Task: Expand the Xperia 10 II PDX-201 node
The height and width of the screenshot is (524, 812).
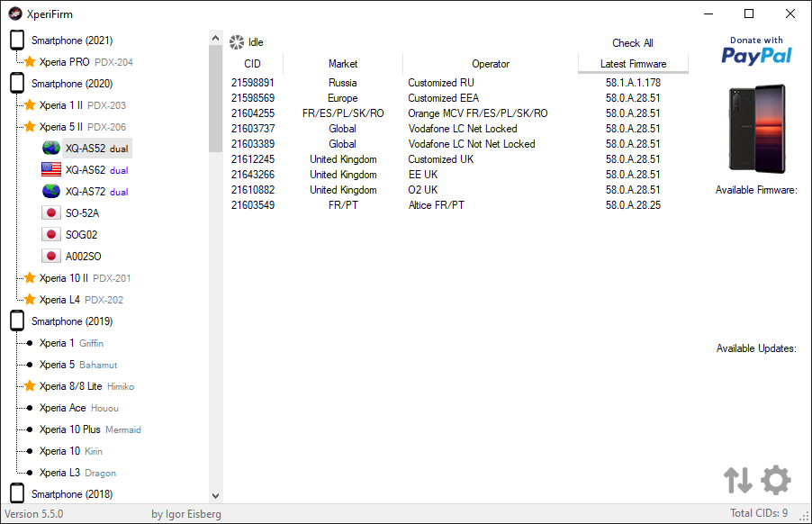Action: [85, 278]
